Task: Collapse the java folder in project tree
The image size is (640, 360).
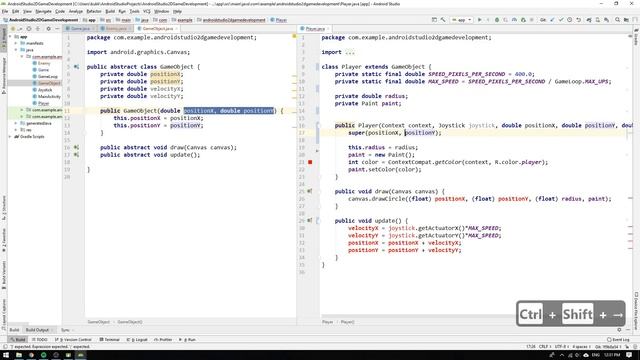Action: 16,49
